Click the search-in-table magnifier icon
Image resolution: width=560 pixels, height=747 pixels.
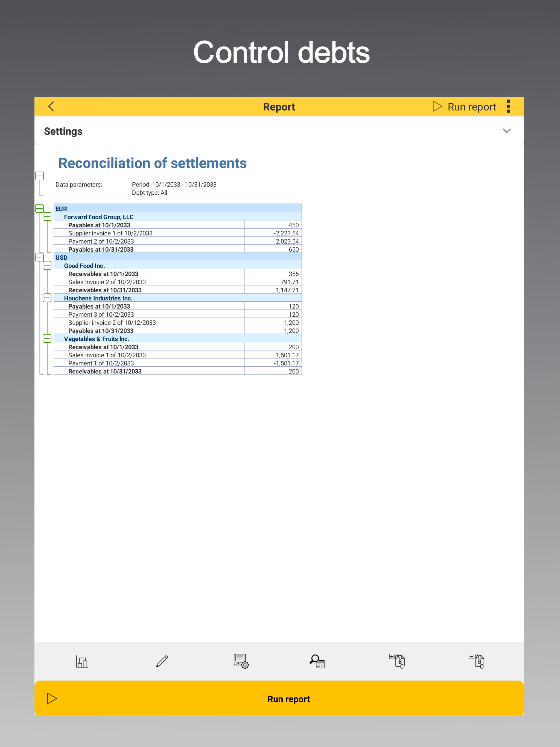coord(317,661)
